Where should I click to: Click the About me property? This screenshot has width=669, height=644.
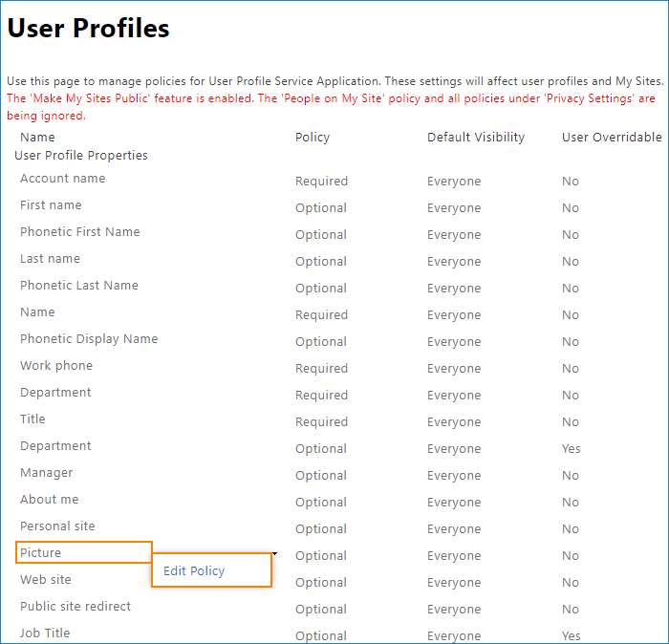[49, 499]
